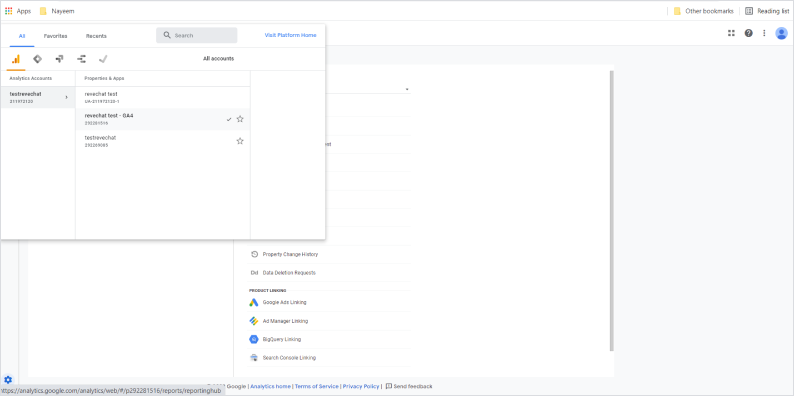
Task: Click the PRODUCT LINKING section heading
Action: coord(268,291)
